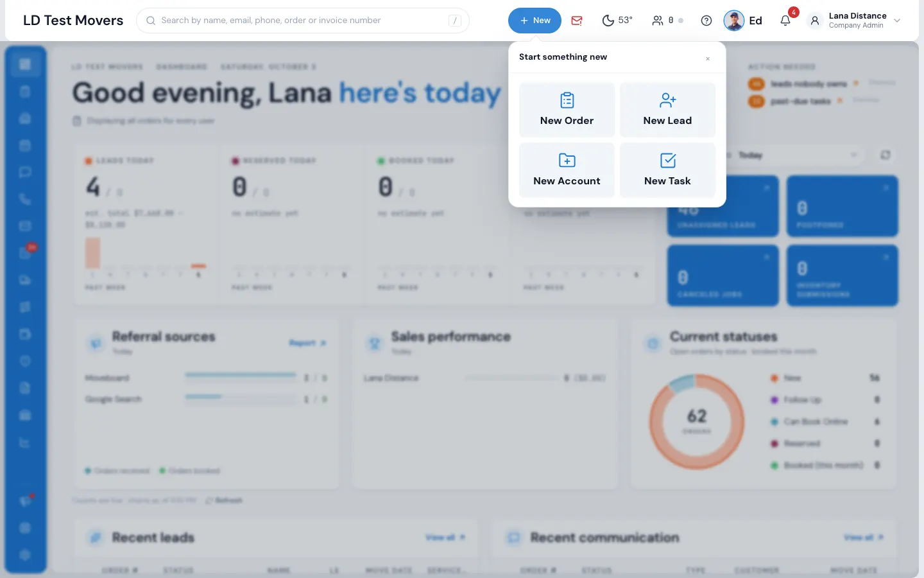924x578 pixels.
Task: Click the person-plus icon for New Lead
Action: coord(667,100)
